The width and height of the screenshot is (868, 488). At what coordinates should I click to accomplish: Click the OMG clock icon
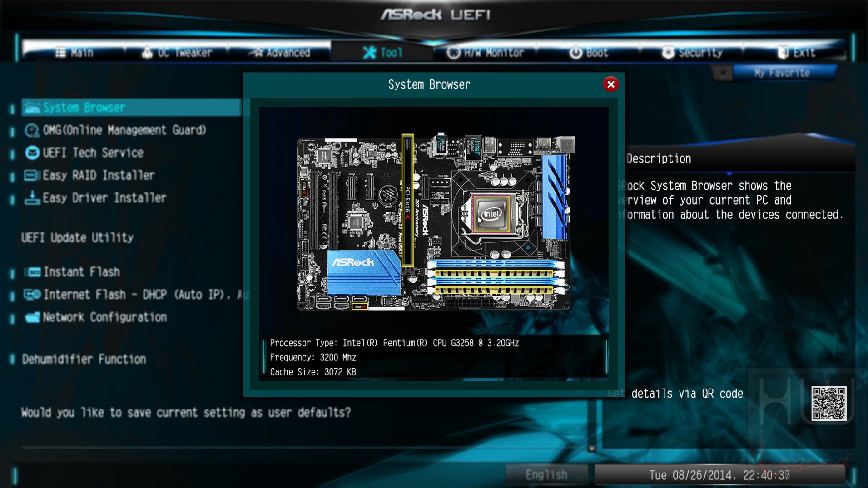[32, 130]
